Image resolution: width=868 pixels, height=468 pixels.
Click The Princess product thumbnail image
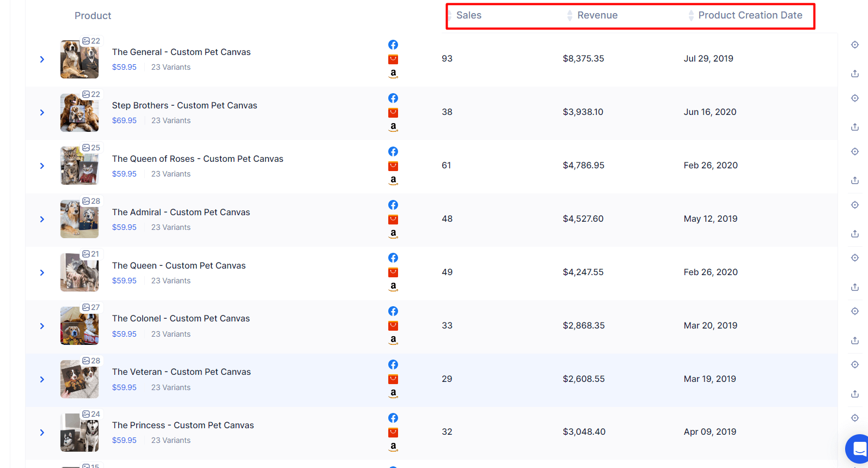click(x=80, y=433)
